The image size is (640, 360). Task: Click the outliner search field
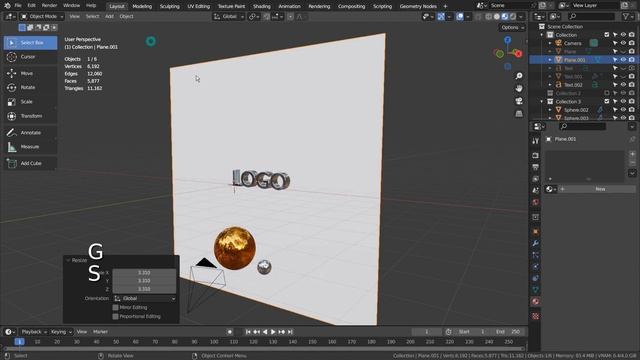pyautogui.click(x=591, y=16)
